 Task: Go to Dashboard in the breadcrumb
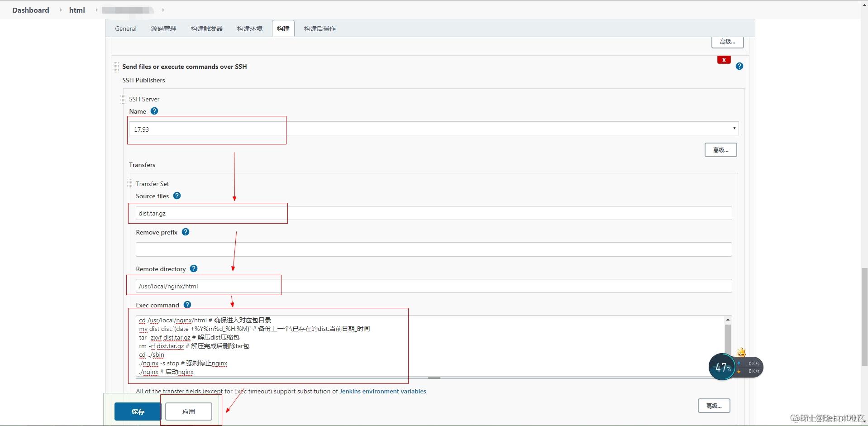point(31,10)
